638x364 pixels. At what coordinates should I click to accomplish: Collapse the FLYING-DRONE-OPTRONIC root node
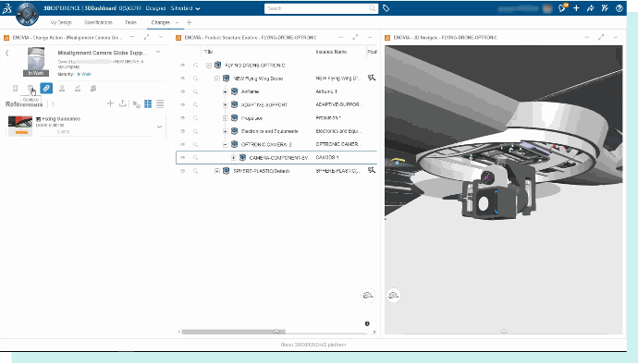209,65
